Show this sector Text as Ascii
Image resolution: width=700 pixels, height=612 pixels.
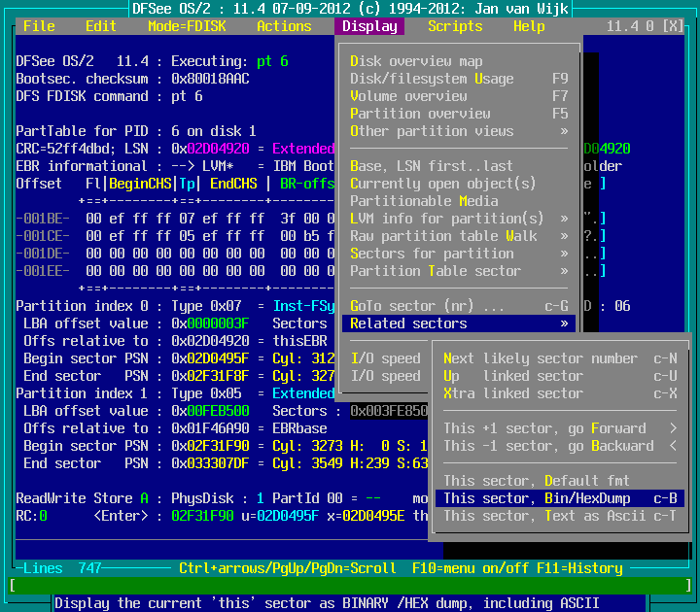(560, 516)
